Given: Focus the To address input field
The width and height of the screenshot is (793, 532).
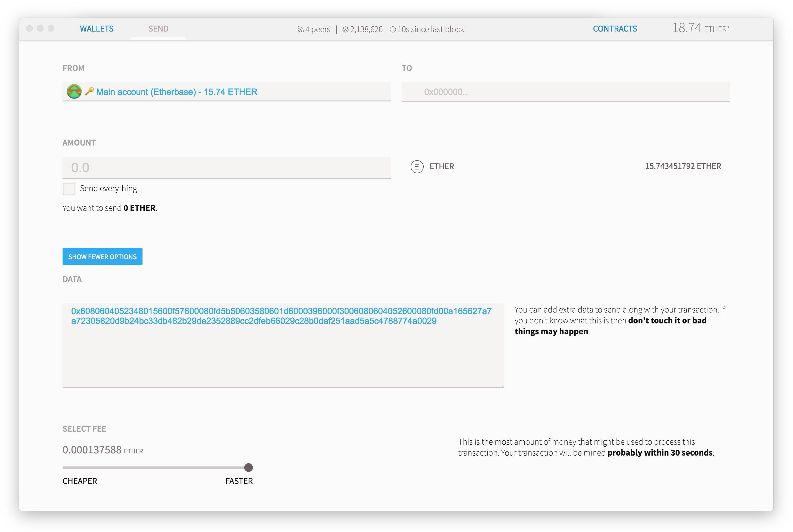Looking at the screenshot, I should [x=565, y=92].
